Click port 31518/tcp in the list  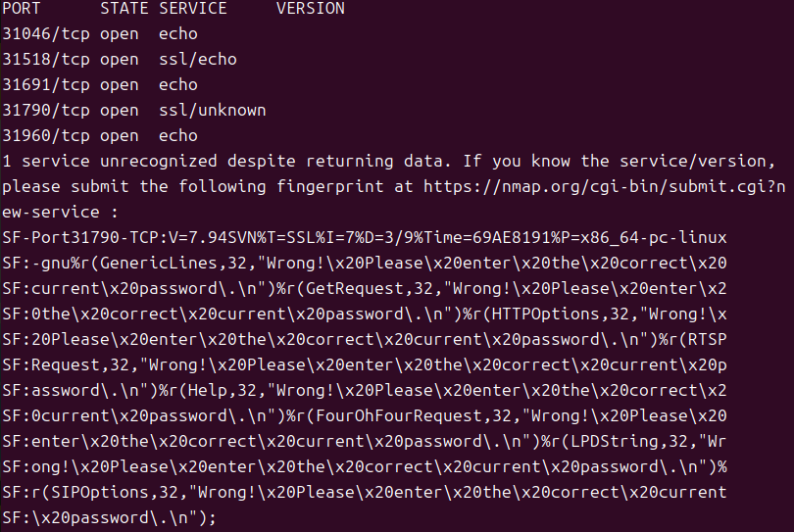pos(46,60)
